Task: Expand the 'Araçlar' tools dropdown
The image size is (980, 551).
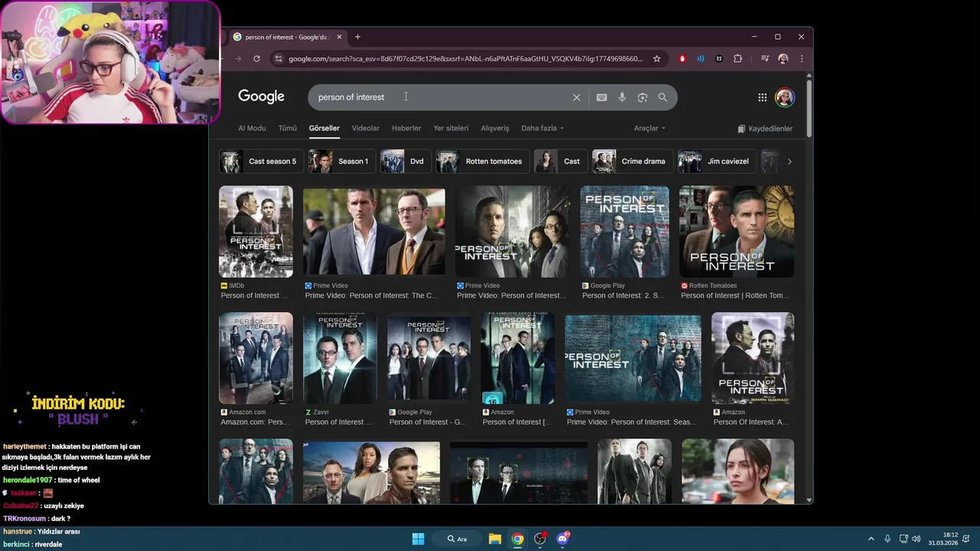Action: tap(650, 129)
